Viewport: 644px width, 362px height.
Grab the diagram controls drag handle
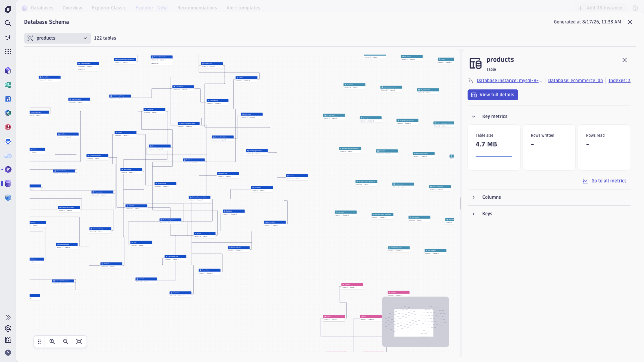coord(39,342)
